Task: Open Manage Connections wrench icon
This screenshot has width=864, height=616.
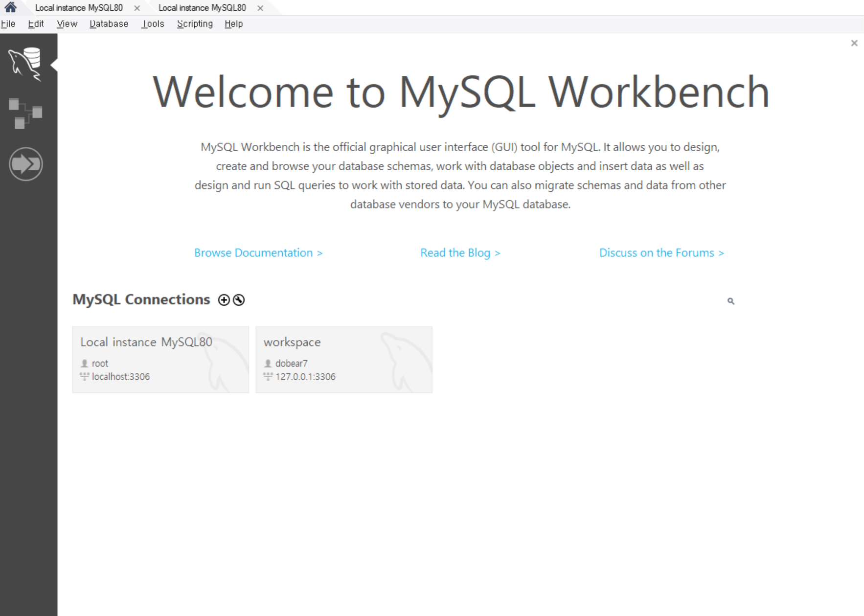Action: [x=239, y=300]
